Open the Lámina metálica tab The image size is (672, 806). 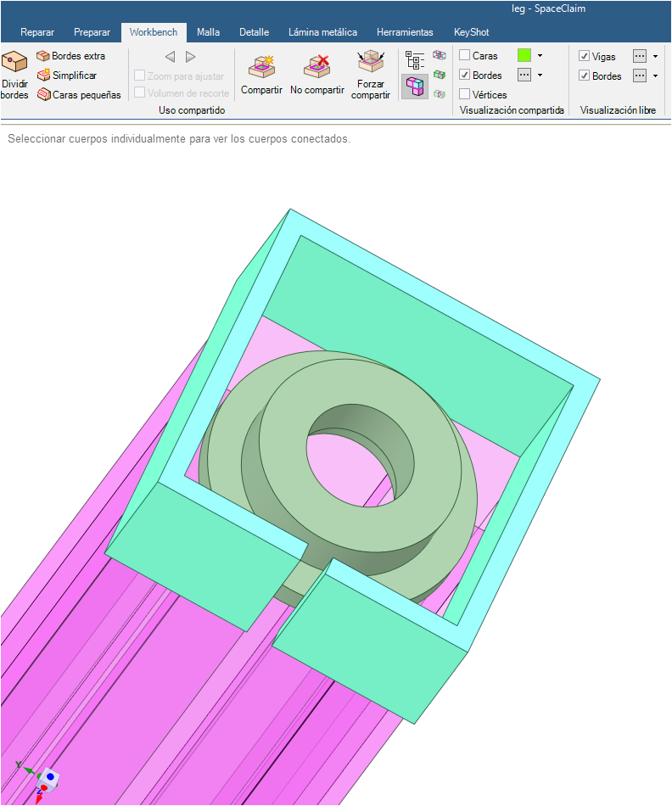click(x=323, y=32)
